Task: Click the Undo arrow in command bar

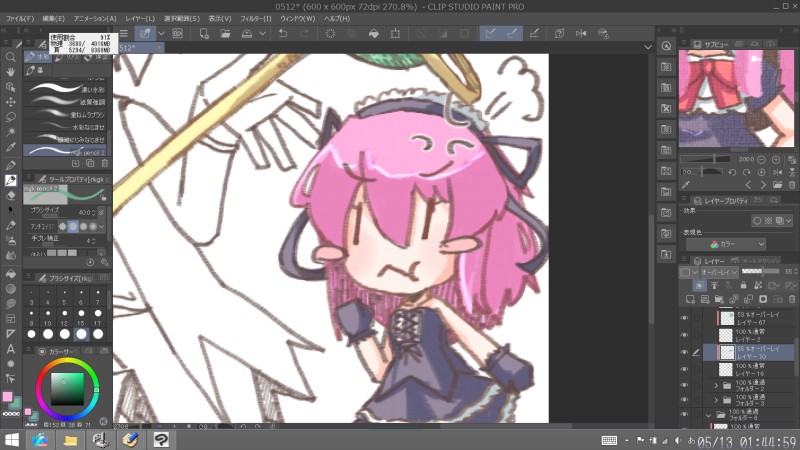Action: (283, 34)
